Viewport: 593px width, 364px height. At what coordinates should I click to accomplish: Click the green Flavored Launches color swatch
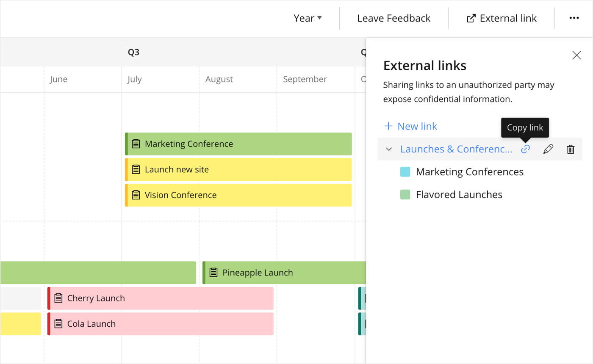coord(405,195)
